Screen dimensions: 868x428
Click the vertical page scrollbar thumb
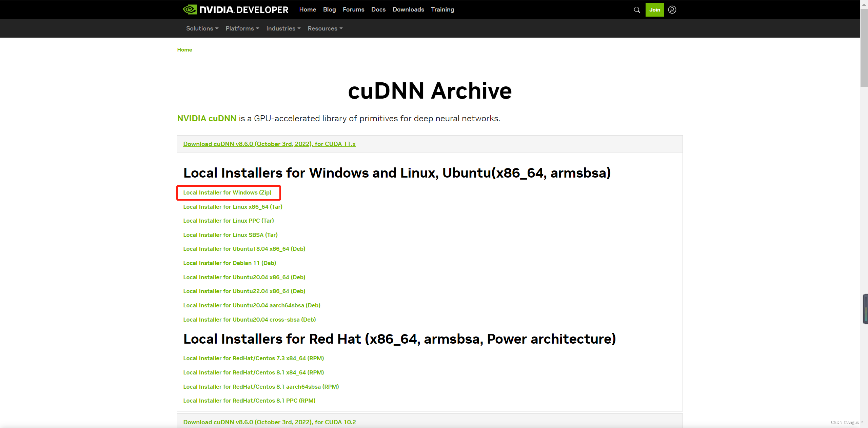pos(864,47)
